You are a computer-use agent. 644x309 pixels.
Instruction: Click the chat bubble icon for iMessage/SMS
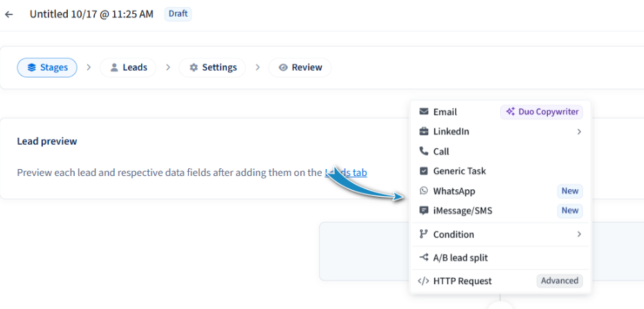(423, 211)
